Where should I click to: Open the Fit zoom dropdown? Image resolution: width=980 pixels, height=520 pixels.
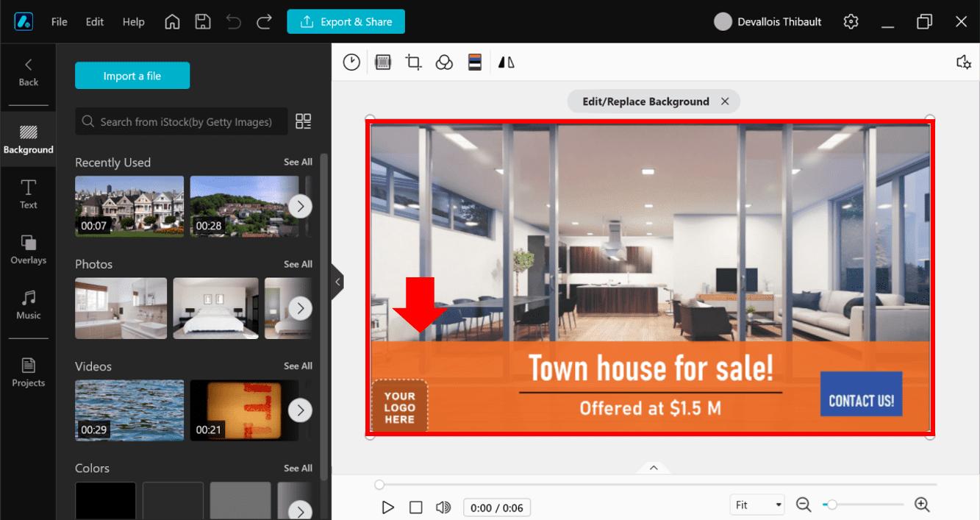(757, 505)
